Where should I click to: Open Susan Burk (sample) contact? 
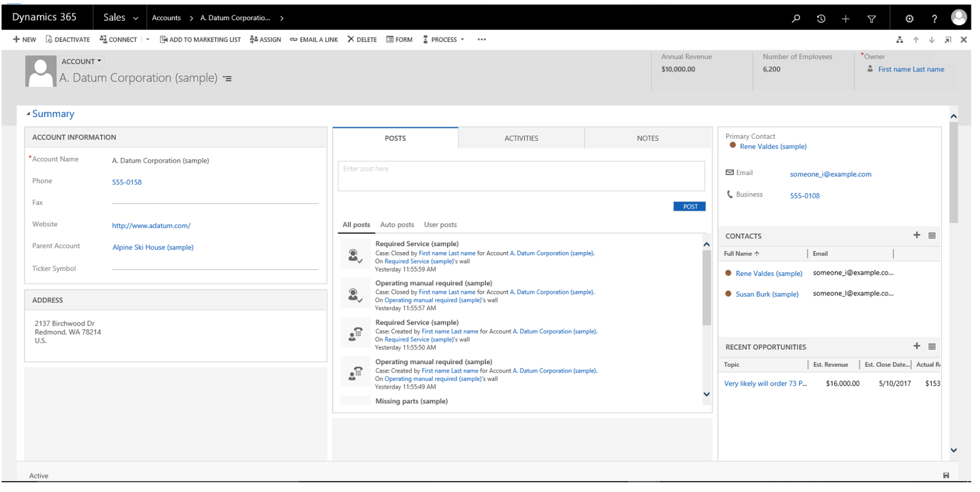767,294
